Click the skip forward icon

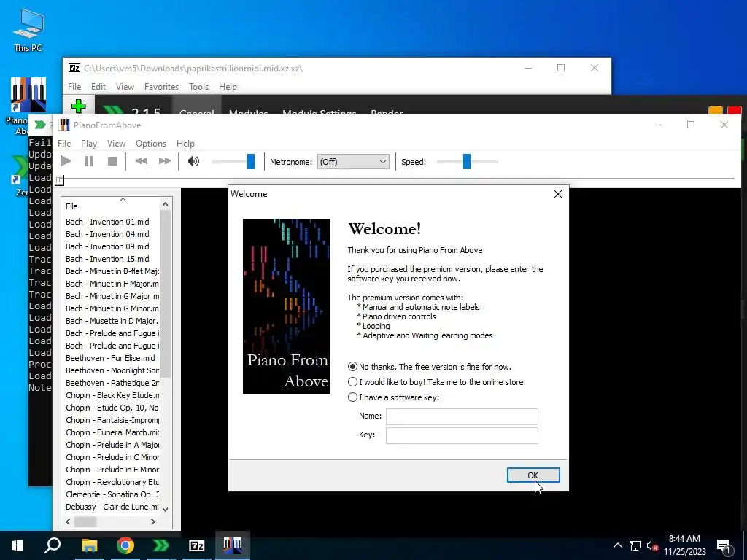coord(165,161)
